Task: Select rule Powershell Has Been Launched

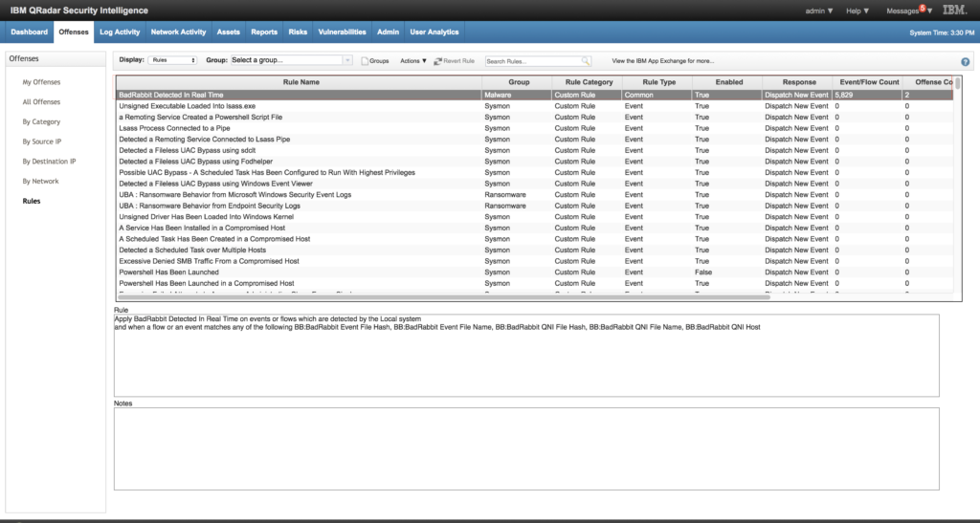Action: coord(535,272)
